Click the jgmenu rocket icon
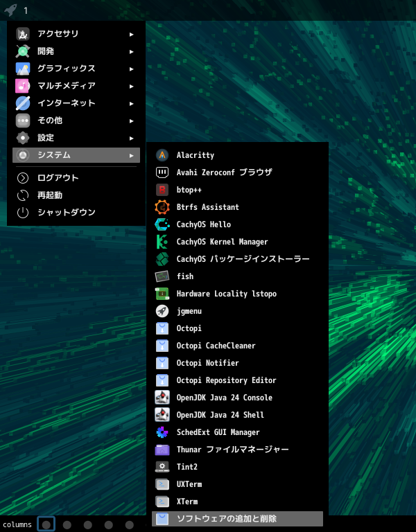Screen dimensions: 416x532 click(162, 311)
